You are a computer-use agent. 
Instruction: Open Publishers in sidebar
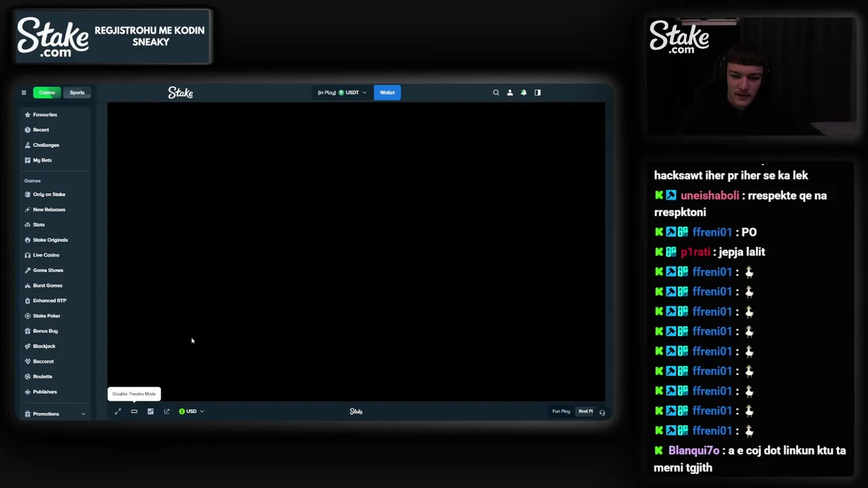coord(45,392)
